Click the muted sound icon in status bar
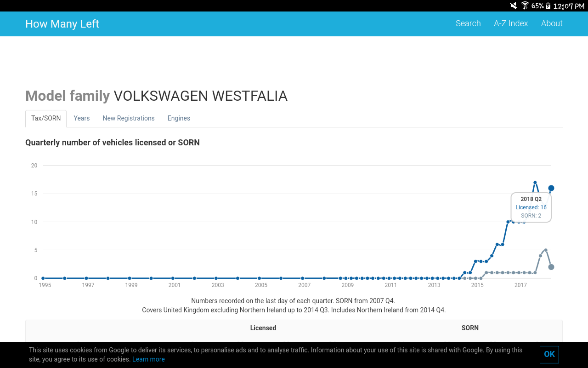Image resolution: width=588 pixels, height=368 pixels. coord(514,6)
